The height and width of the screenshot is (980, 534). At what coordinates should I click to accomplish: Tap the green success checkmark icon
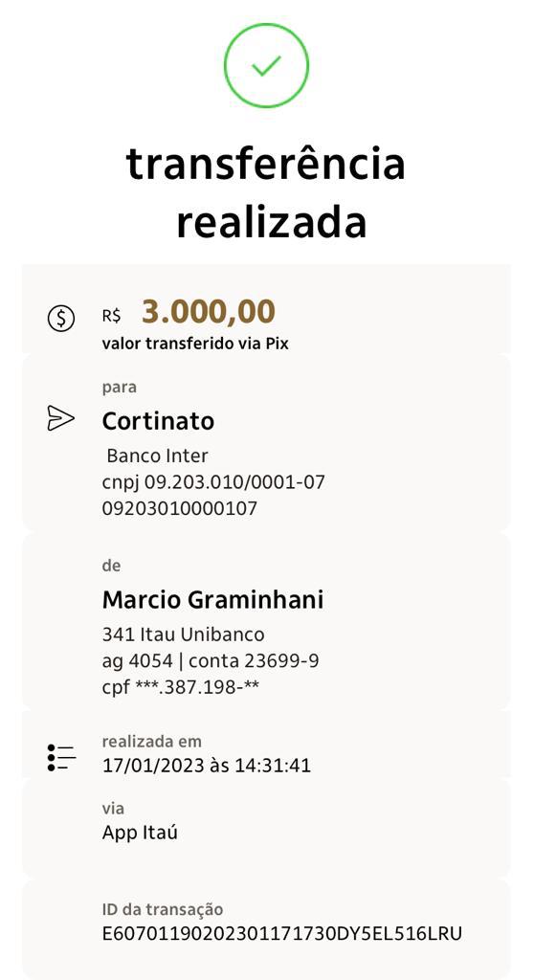click(x=266, y=66)
